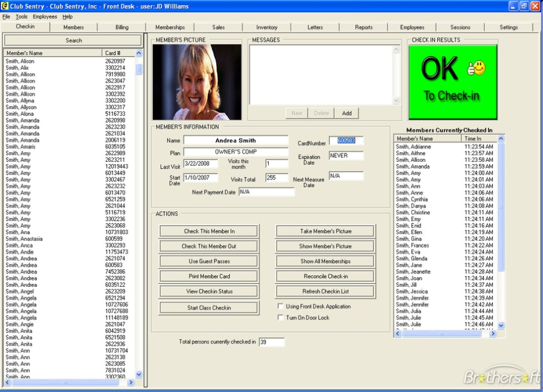
Task: Select Smith, Anastasia in member list
Action: tap(69, 239)
